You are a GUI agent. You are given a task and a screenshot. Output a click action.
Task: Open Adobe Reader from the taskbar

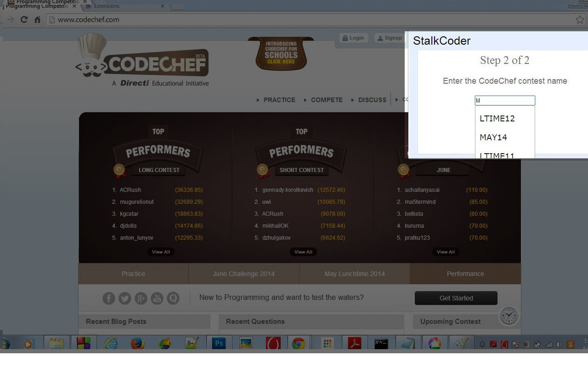(354, 343)
